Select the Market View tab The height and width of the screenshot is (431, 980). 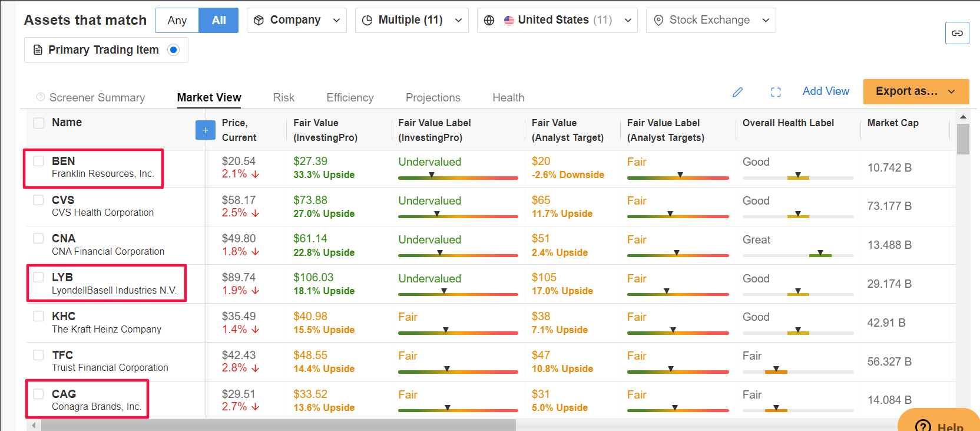click(x=209, y=97)
